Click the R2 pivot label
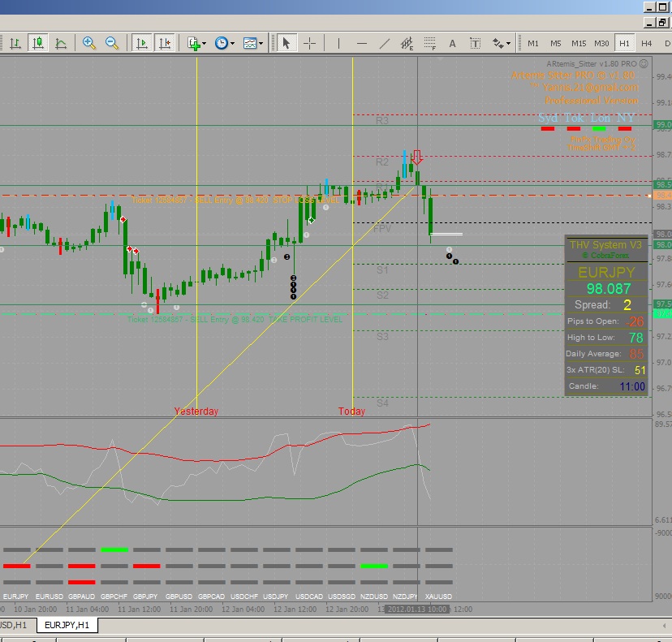 [x=382, y=162]
